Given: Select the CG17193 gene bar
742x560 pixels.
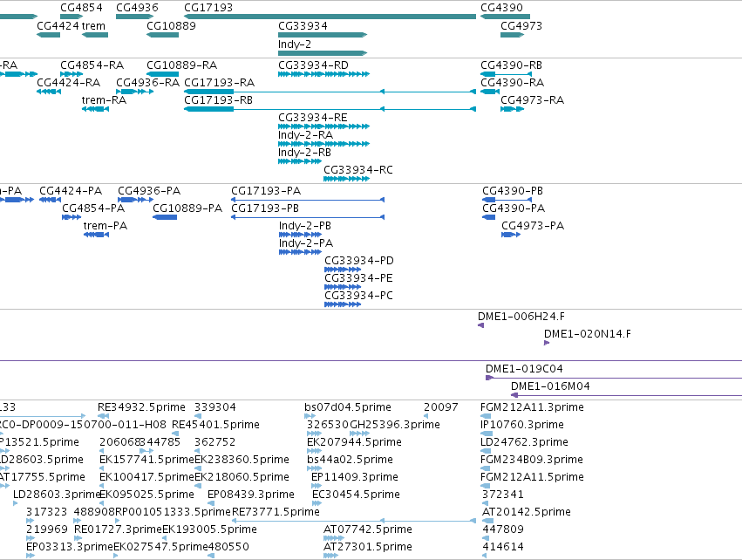Looking at the screenshot, I should coord(330,17).
